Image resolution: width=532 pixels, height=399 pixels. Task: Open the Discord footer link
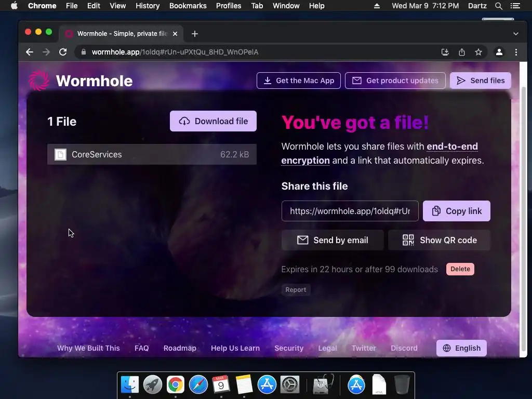click(404, 348)
